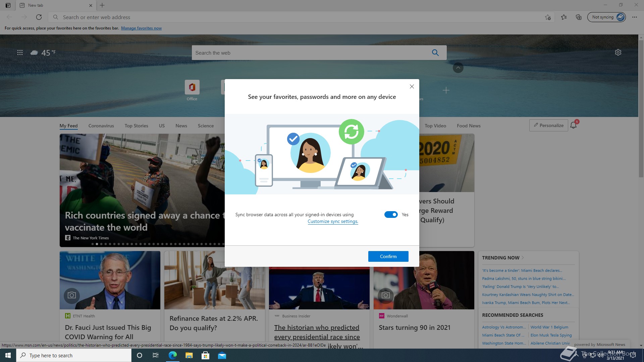
Task: Open Settings and more ellipsis menu
Action: coord(635,17)
